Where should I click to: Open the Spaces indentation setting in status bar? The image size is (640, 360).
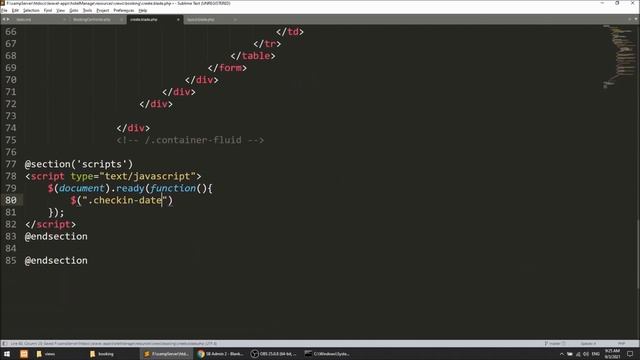click(x=588, y=344)
